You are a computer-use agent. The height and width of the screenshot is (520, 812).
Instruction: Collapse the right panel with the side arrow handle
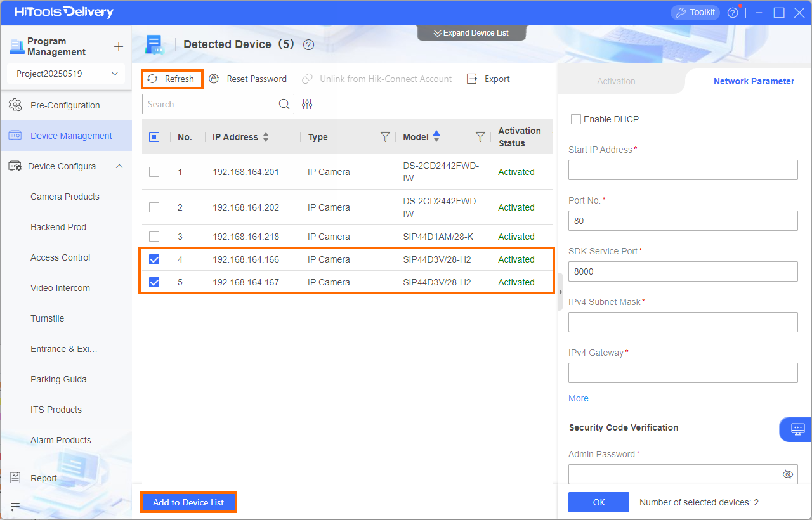tap(560, 292)
